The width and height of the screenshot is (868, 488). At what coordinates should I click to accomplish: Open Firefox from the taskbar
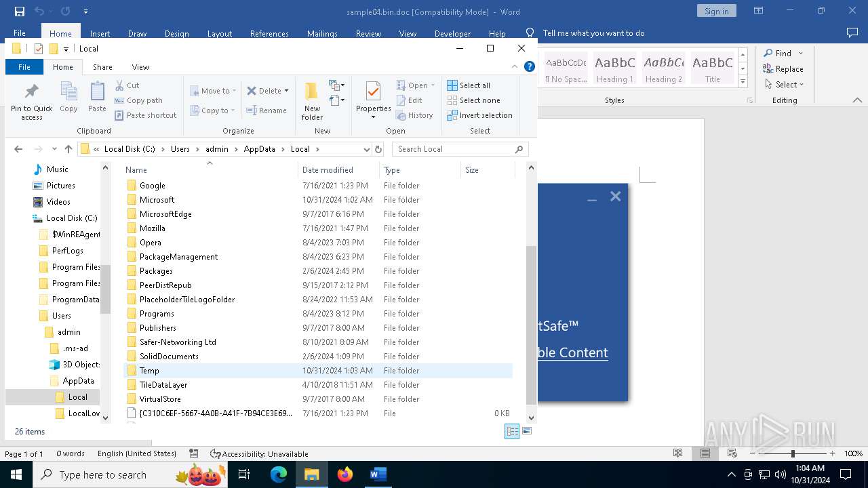(x=345, y=474)
